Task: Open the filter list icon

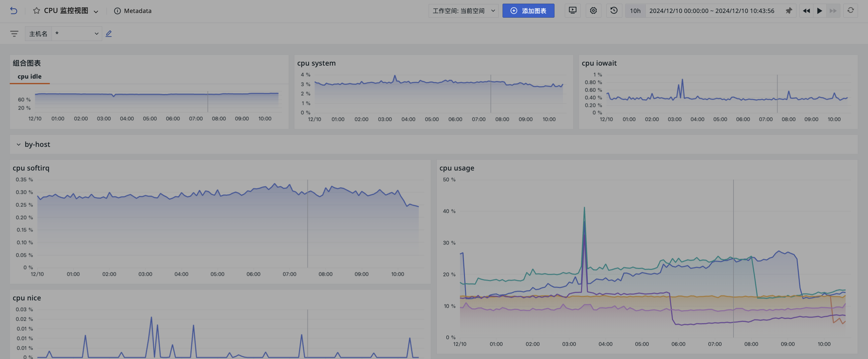Action: [14, 34]
